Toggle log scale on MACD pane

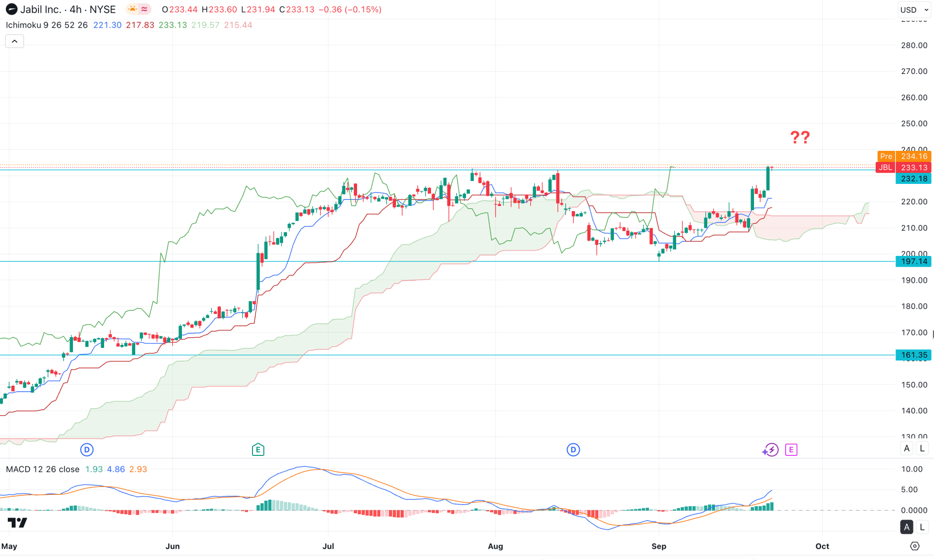click(x=922, y=527)
